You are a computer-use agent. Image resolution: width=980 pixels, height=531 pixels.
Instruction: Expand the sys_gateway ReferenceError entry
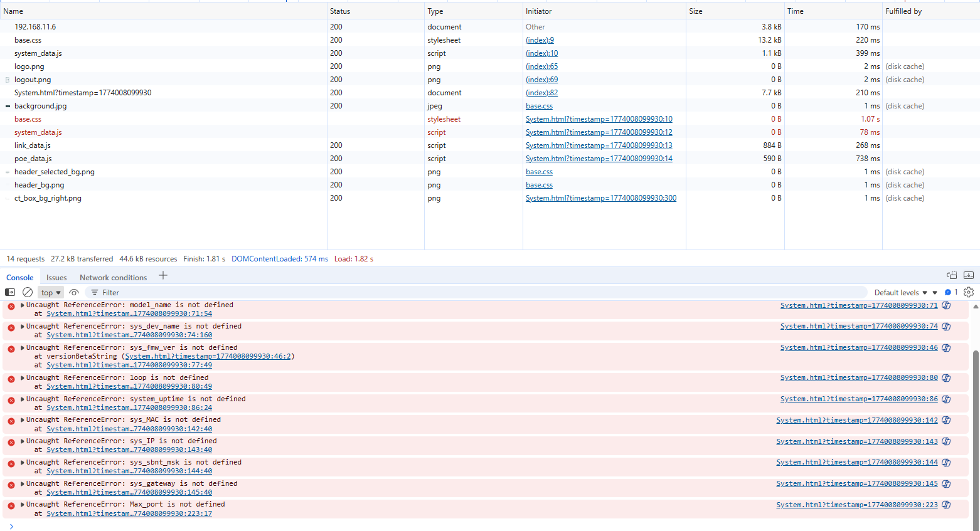pyautogui.click(x=23, y=483)
